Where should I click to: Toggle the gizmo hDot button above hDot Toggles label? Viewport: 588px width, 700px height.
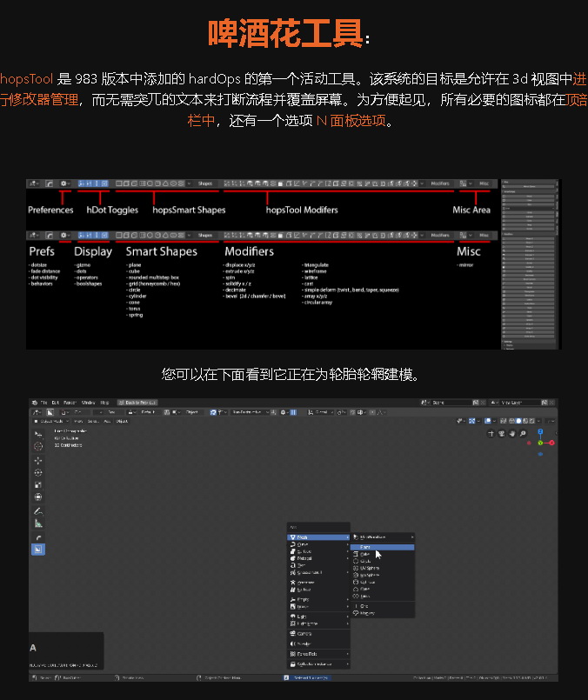pos(81,183)
